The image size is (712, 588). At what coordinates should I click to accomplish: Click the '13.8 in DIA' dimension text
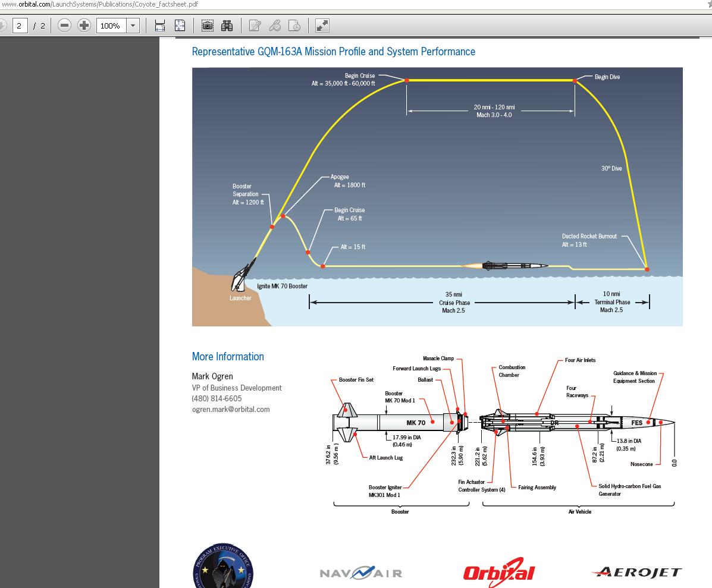[629, 441]
